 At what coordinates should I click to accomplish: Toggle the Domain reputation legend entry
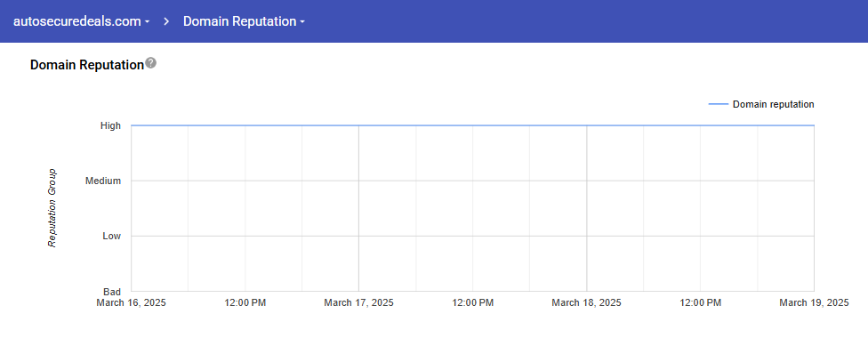tap(761, 104)
